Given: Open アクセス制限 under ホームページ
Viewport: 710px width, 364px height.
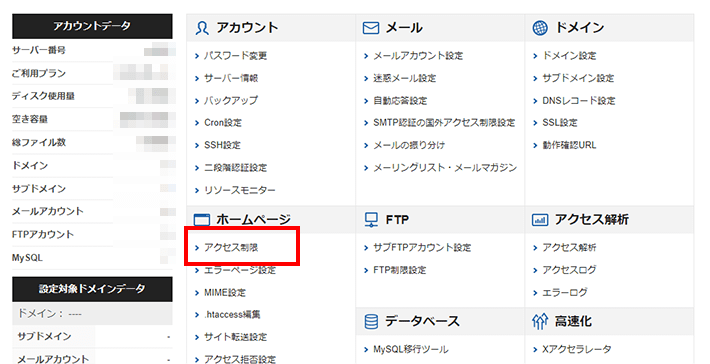Looking at the screenshot, I should click(x=231, y=248).
